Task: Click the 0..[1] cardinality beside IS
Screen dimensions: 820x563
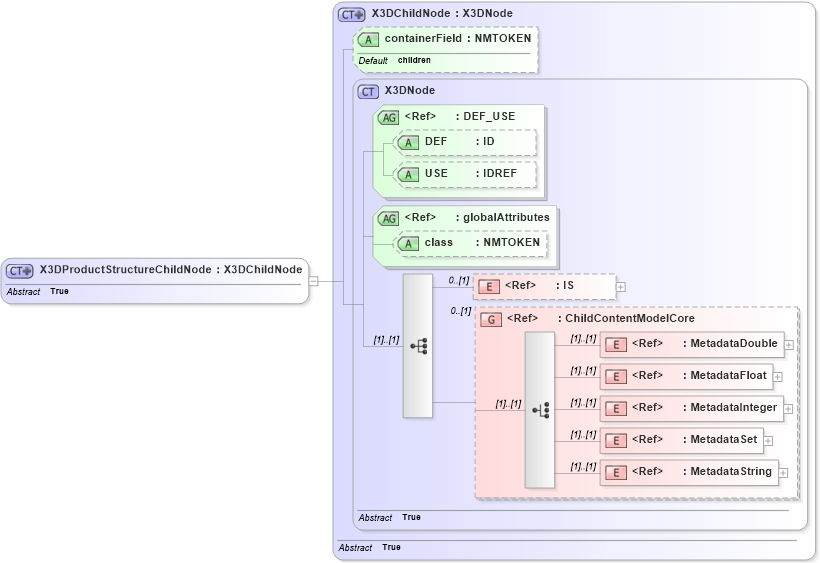Action: click(x=459, y=281)
